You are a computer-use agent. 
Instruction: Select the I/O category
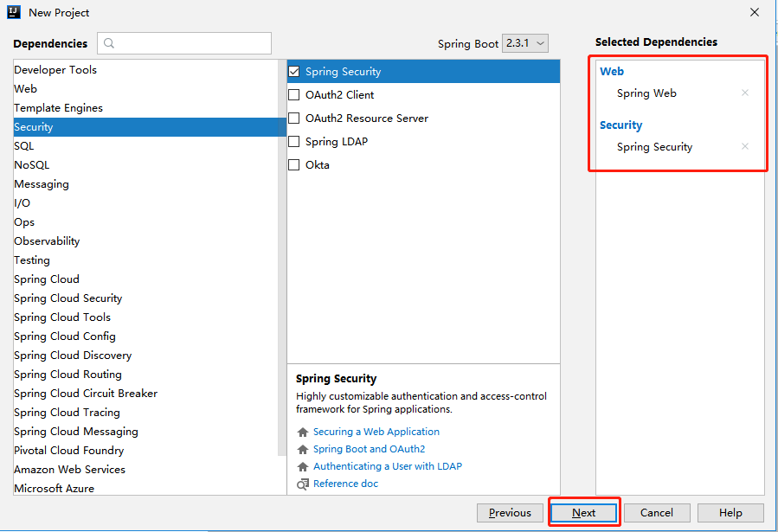pyautogui.click(x=145, y=202)
